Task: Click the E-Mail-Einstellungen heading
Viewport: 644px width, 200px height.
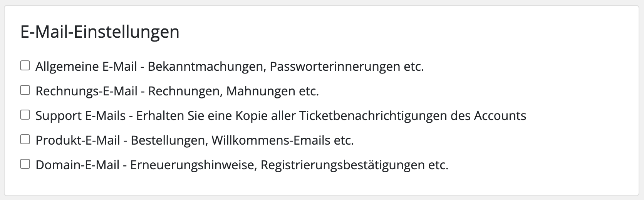Action: click(100, 32)
